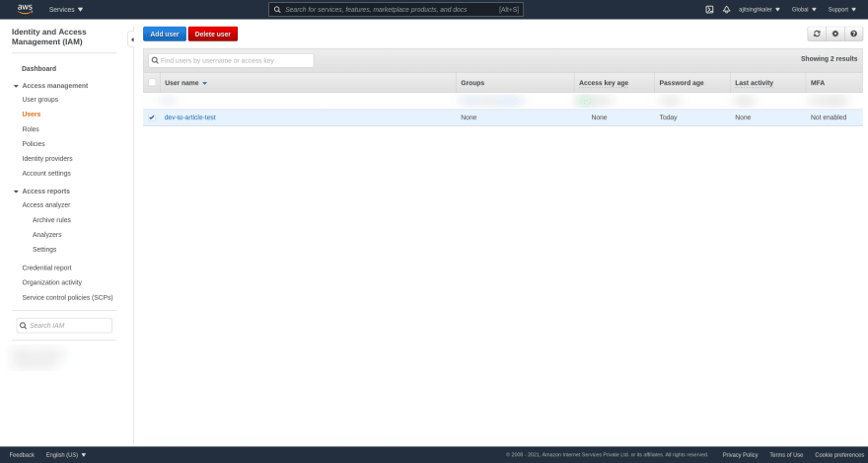The height and width of the screenshot is (463, 868).
Task: Open Access analyzer page
Action: (46, 205)
